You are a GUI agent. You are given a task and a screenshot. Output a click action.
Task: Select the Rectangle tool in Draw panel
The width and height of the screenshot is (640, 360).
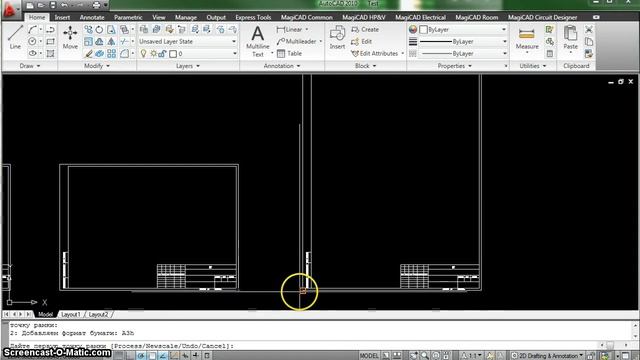pyautogui.click(x=50, y=42)
